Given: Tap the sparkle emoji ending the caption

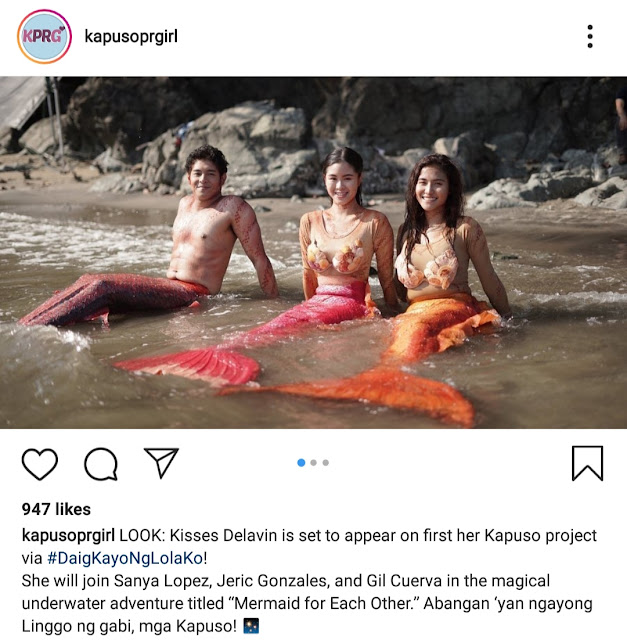Looking at the screenshot, I should click(251, 626).
